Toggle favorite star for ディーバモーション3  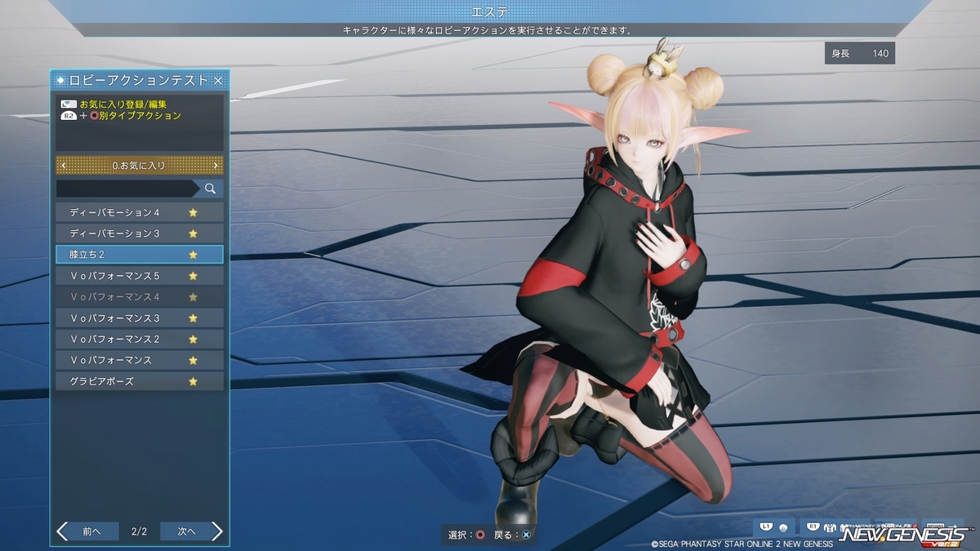194,233
